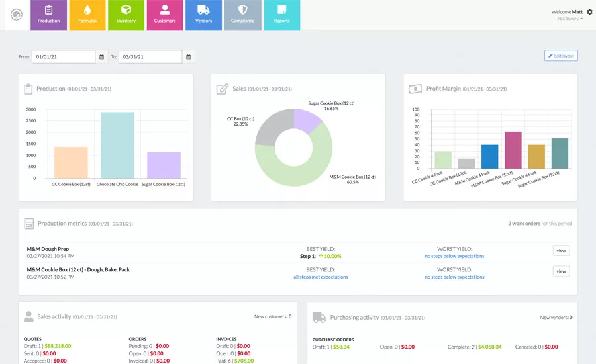Click the teal Sugar Cookie Box profit bar
The height and width of the screenshot is (364, 596).
560,154
